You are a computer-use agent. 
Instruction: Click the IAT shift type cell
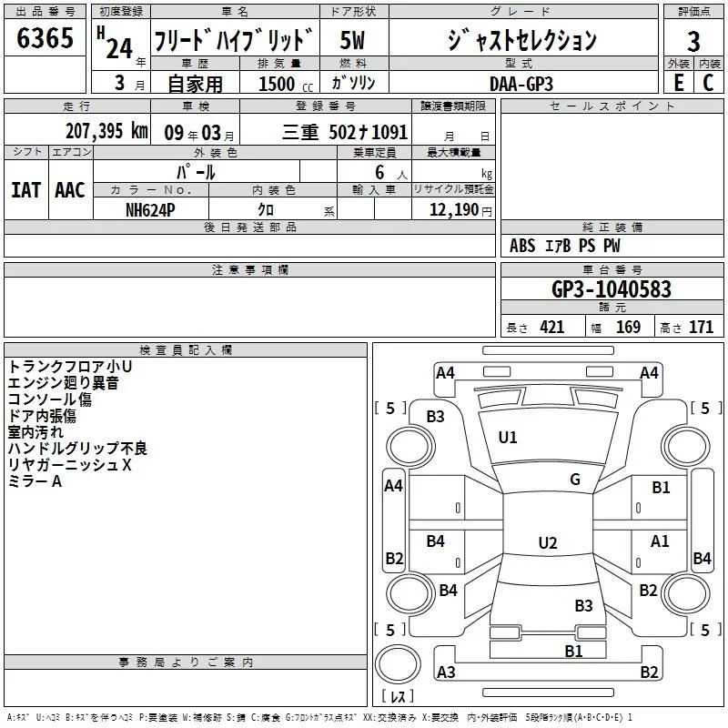pyautogui.click(x=25, y=189)
